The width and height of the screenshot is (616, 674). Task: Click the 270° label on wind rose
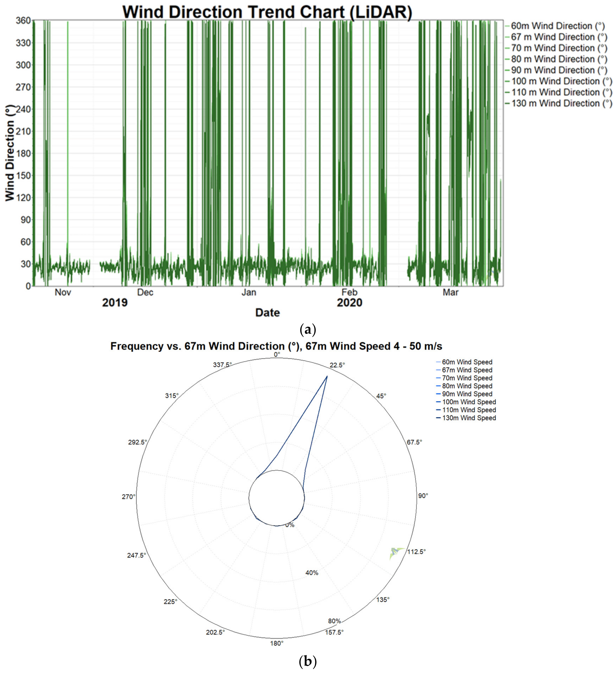click(x=128, y=497)
